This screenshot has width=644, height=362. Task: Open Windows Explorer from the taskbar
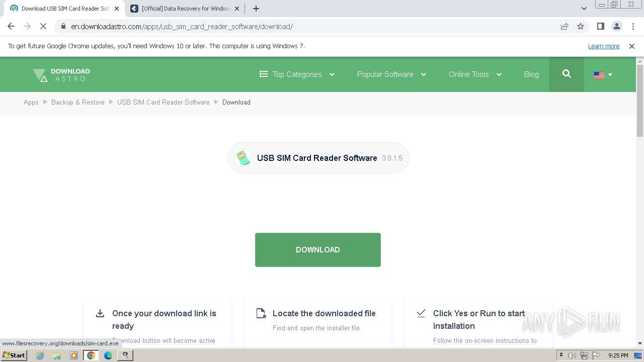(57, 355)
